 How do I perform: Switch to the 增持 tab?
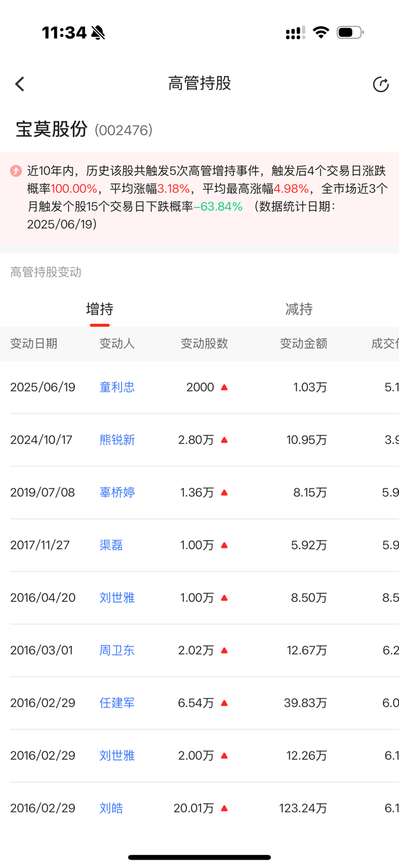click(x=100, y=309)
